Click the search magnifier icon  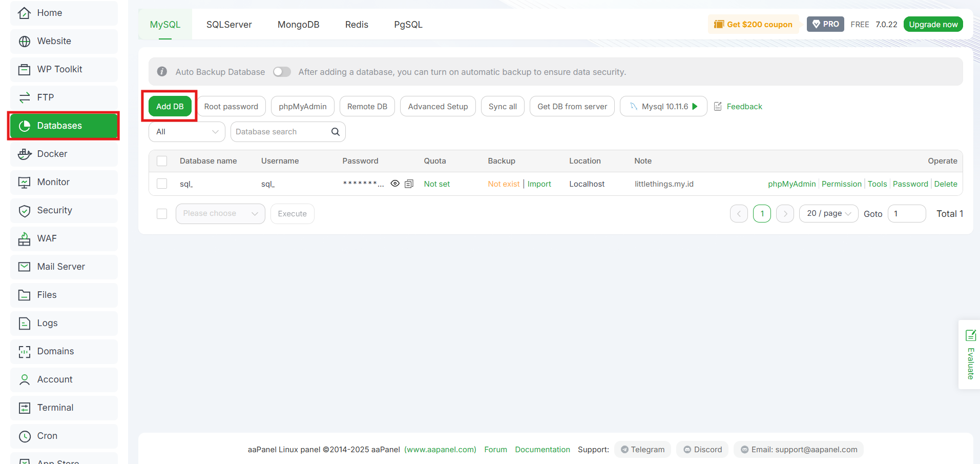pos(336,132)
